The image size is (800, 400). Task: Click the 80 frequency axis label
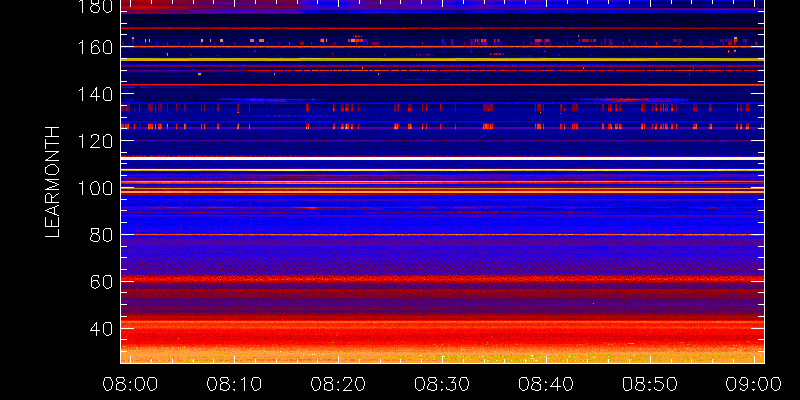pyautogui.click(x=101, y=235)
